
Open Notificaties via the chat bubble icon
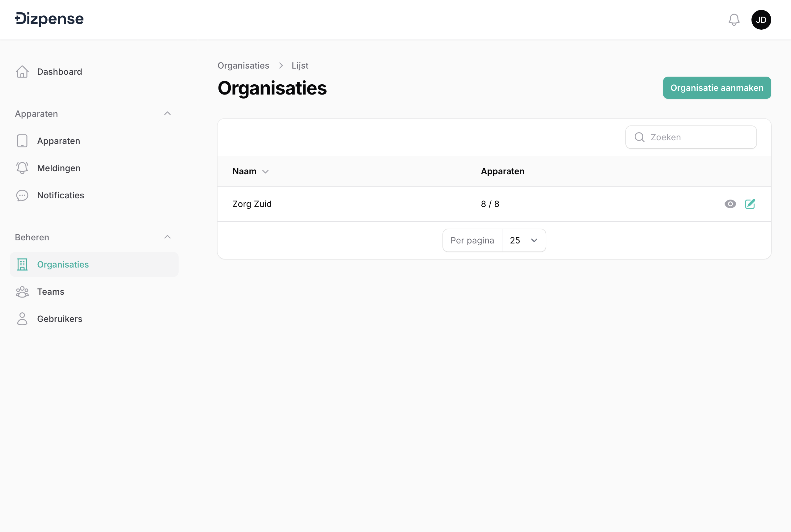[22, 195]
